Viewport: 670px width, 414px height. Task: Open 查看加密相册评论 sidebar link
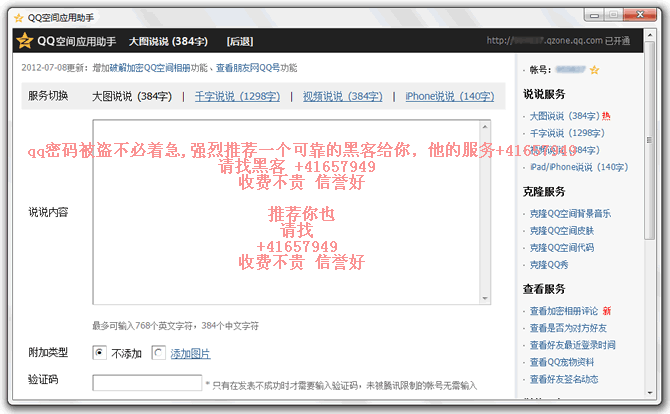(x=563, y=311)
